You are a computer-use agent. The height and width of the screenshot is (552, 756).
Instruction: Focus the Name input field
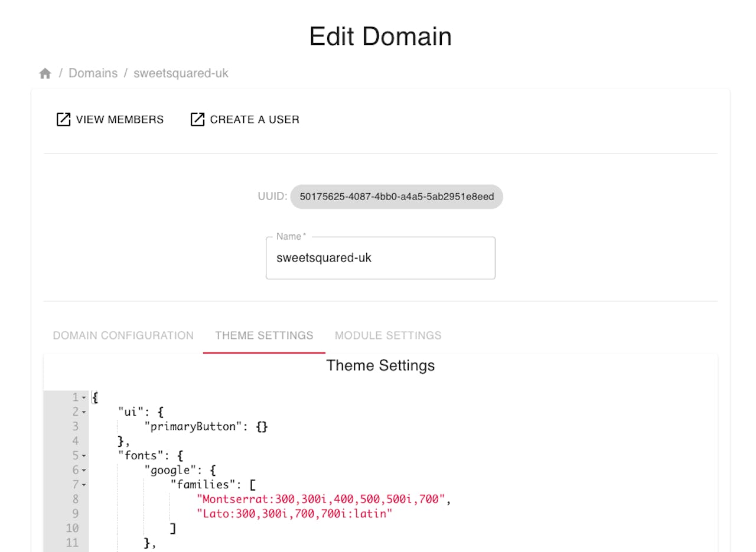[x=380, y=258]
